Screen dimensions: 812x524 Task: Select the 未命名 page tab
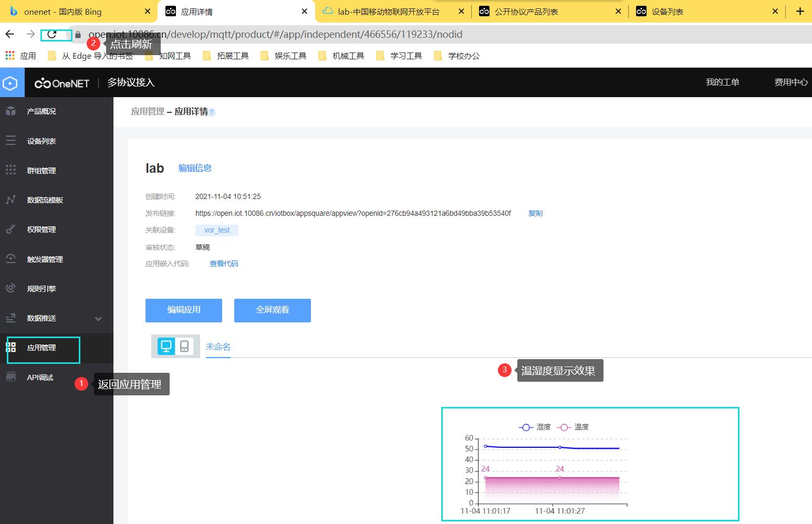(218, 347)
